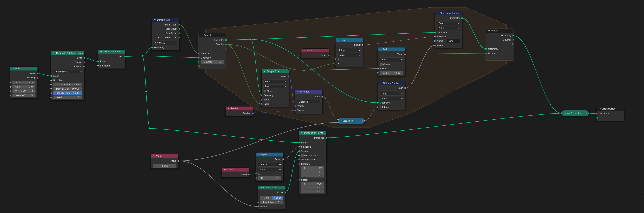Image resolution: width=644 pixels, height=213 pixels.
Task: Open the Add operation dropdown
Action: [x=391, y=59]
